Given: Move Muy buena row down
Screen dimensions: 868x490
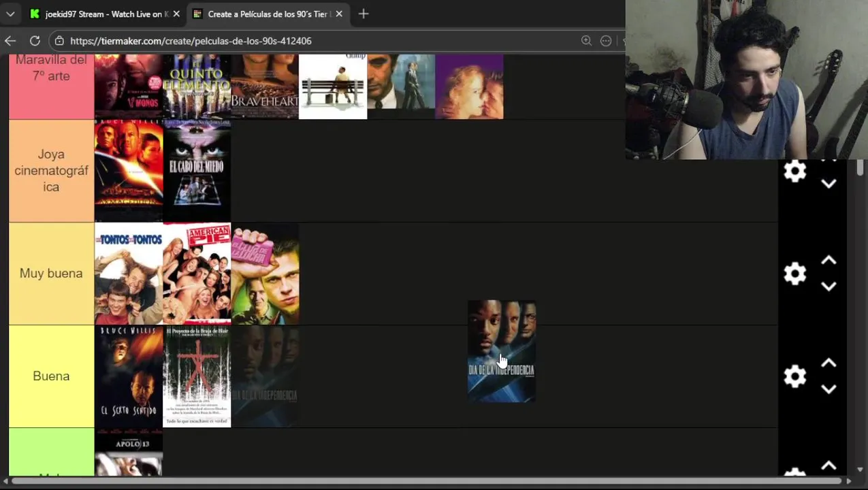Looking at the screenshot, I should [829, 287].
